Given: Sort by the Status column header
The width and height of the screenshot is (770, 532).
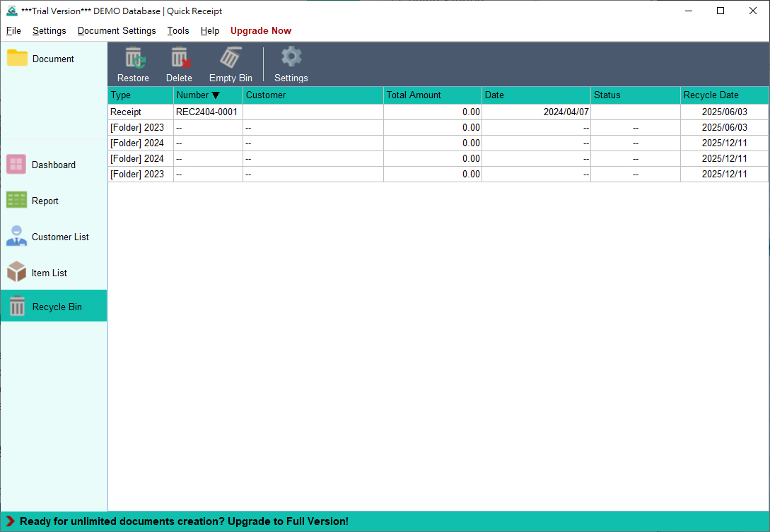Looking at the screenshot, I should coord(636,95).
